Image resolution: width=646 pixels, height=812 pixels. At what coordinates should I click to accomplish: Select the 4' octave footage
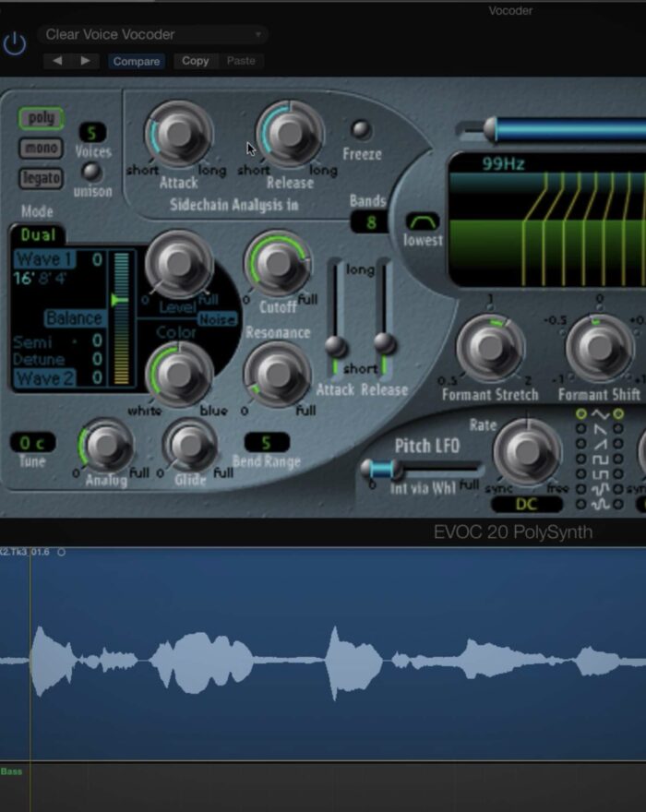60,279
